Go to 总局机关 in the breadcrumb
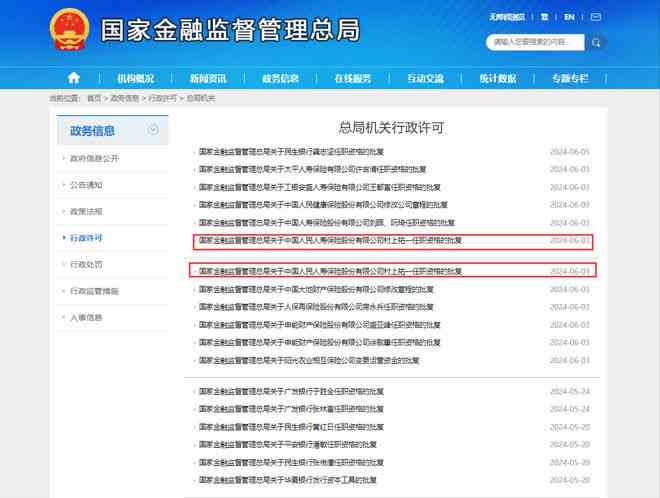Image resolution: width=660 pixels, height=498 pixels. pyautogui.click(x=200, y=98)
